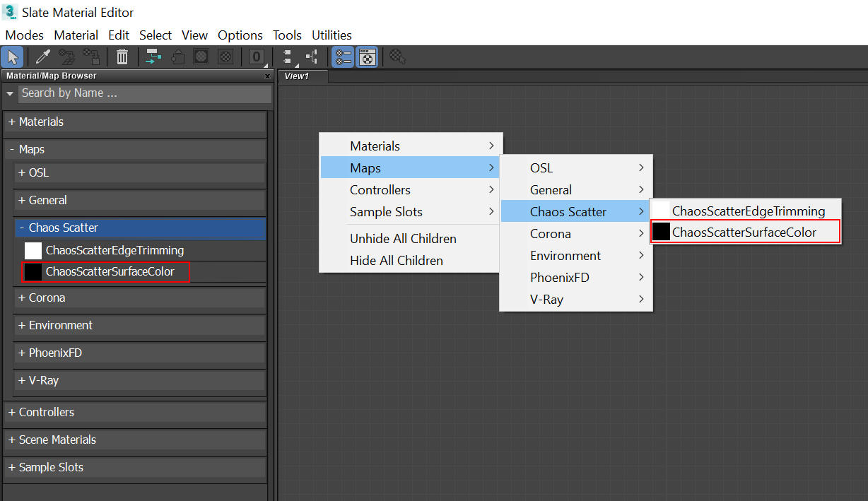Click Chaos Scatter entry in Maps submenu
The height and width of the screenshot is (501, 868).
pyautogui.click(x=576, y=211)
